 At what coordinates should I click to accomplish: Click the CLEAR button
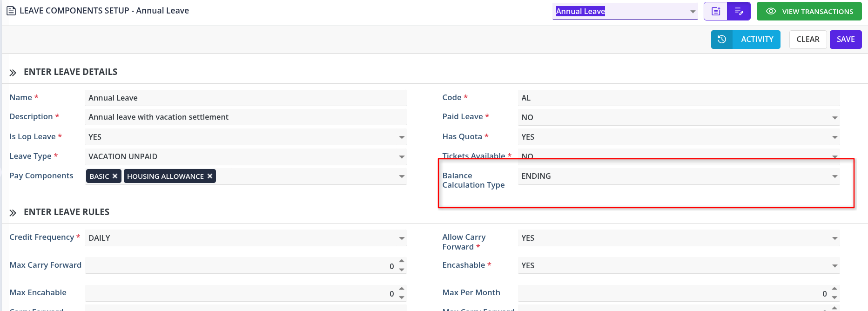click(x=808, y=40)
